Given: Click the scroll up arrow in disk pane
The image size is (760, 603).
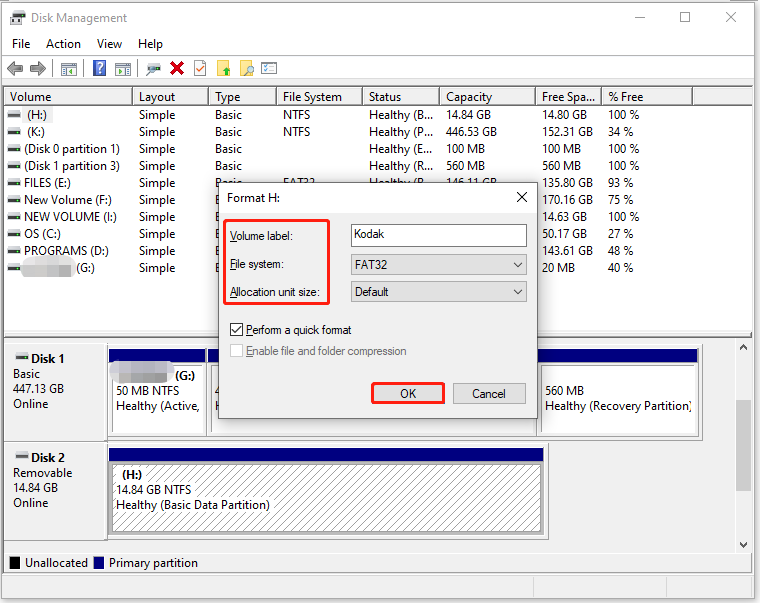Looking at the screenshot, I should [x=743, y=348].
